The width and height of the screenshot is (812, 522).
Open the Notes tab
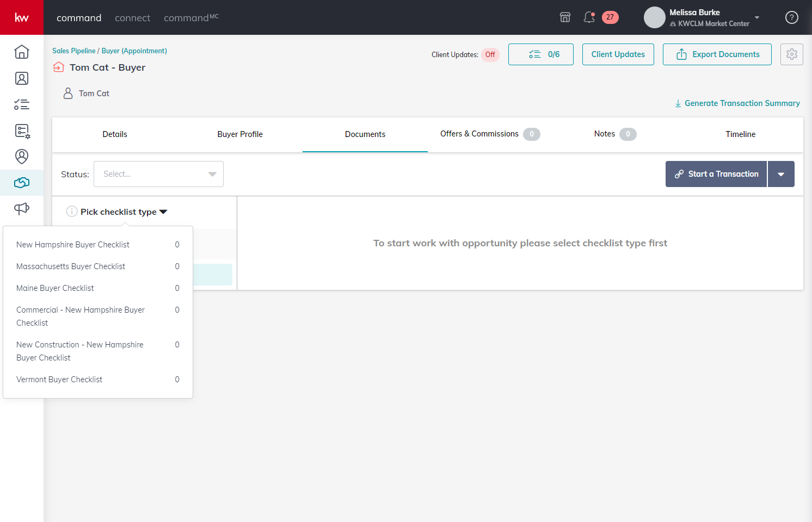616,134
